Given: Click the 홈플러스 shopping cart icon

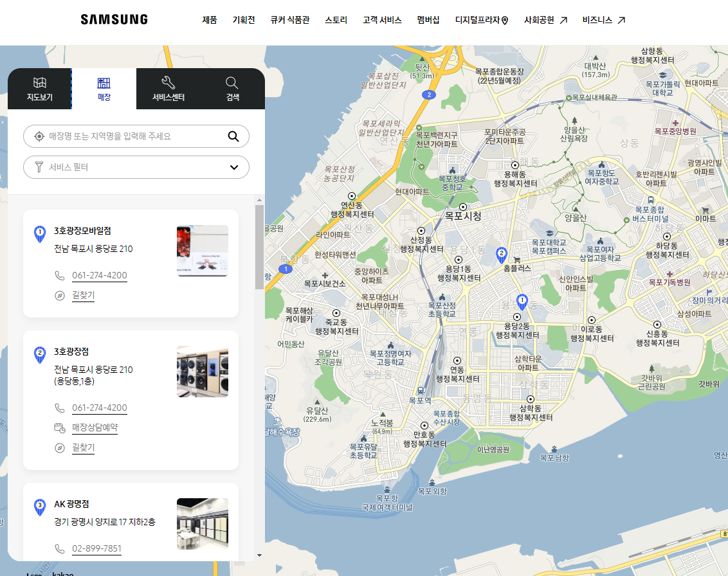Looking at the screenshot, I should [x=517, y=260].
